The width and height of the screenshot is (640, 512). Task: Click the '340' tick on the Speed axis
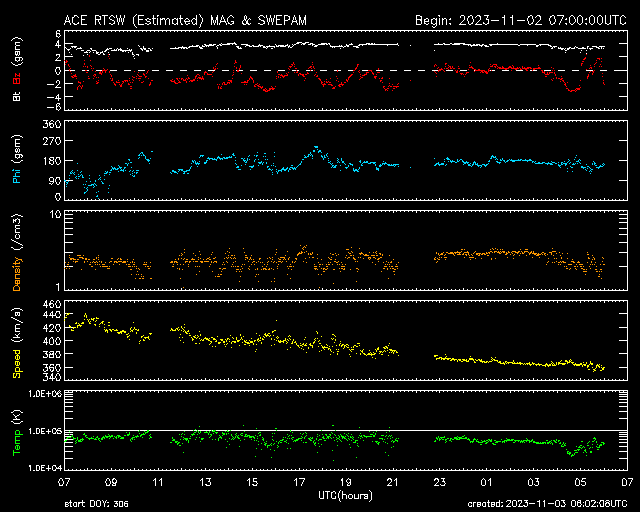(x=51, y=376)
